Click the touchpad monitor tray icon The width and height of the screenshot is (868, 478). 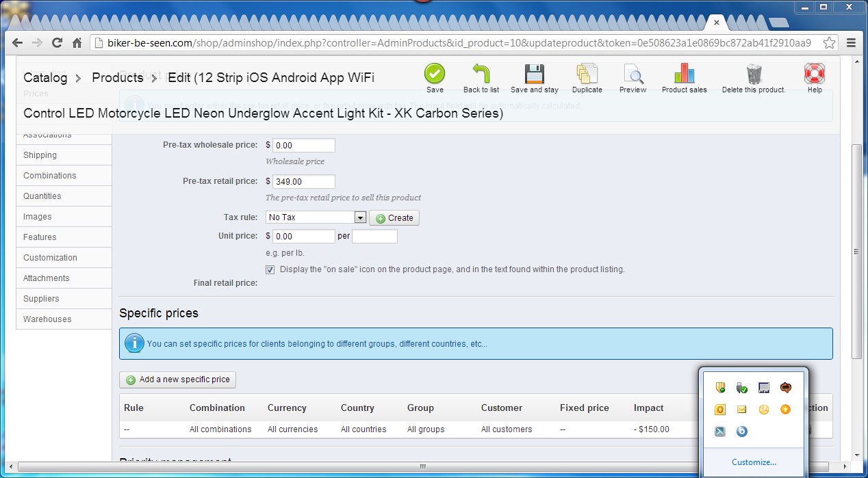point(764,388)
